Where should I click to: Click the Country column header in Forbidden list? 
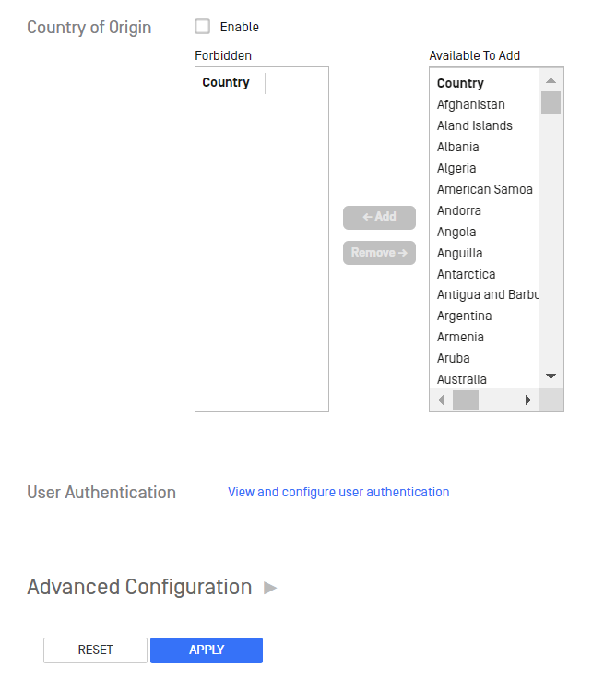(226, 82)
